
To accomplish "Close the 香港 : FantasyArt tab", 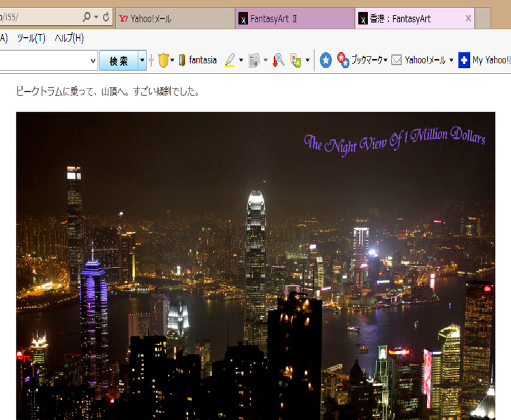I will pyautogui.click(x=468, y=18).
